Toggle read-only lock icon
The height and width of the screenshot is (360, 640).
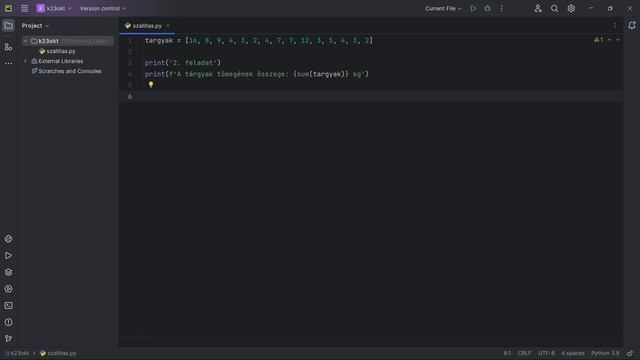click(x=630, y=353)
